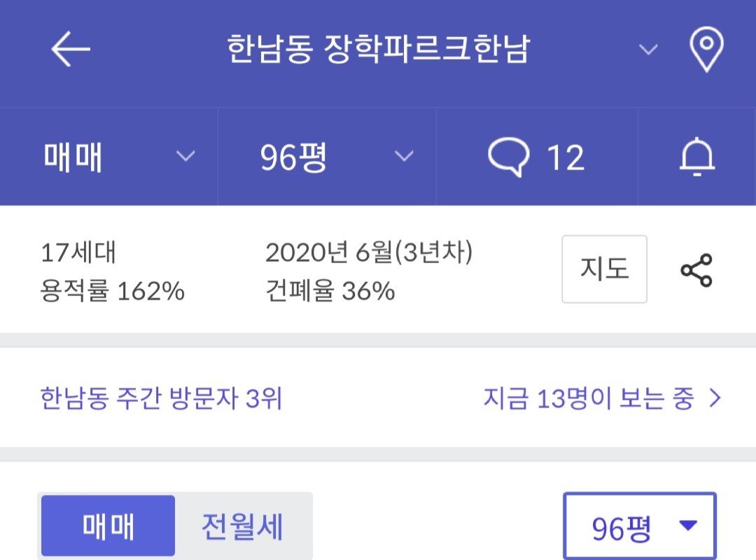Click the 지도 map button

tap(604, 269)
